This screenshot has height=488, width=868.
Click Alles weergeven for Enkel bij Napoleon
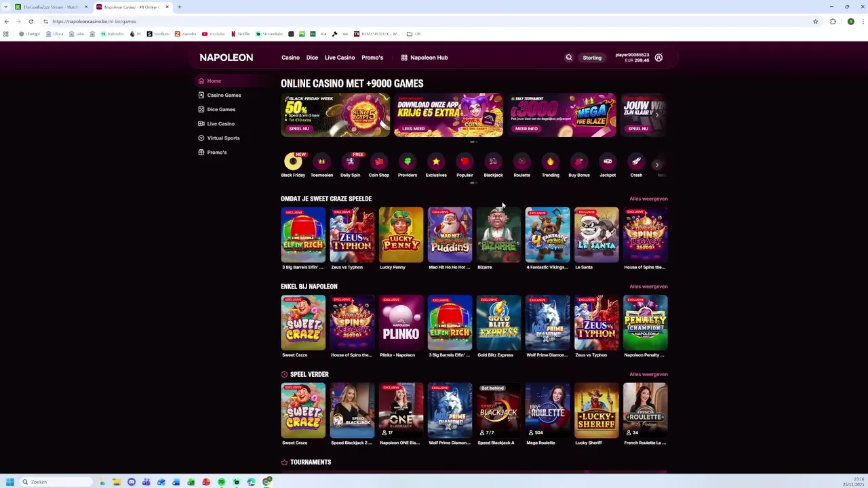(x=648, y=286)
